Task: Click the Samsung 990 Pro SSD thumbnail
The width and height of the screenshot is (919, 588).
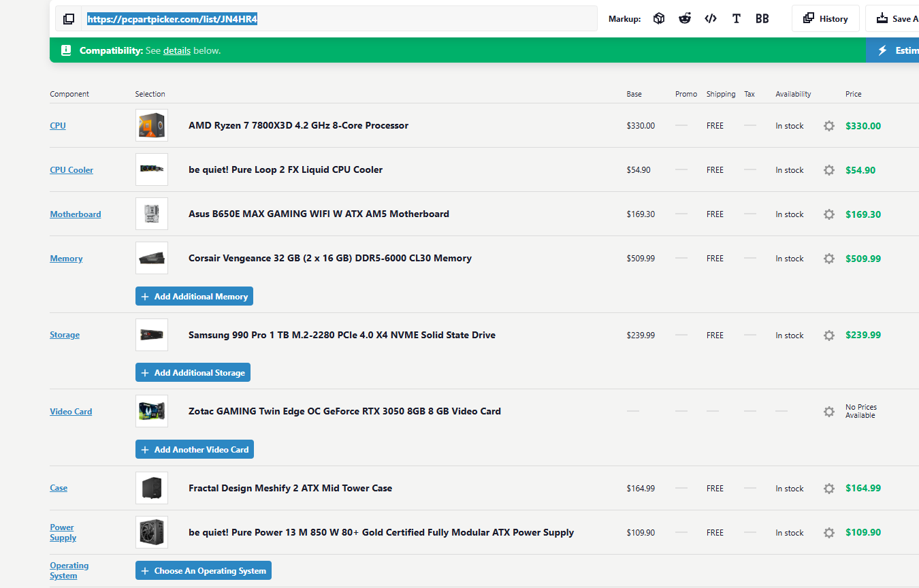Action: coord(152,335)
